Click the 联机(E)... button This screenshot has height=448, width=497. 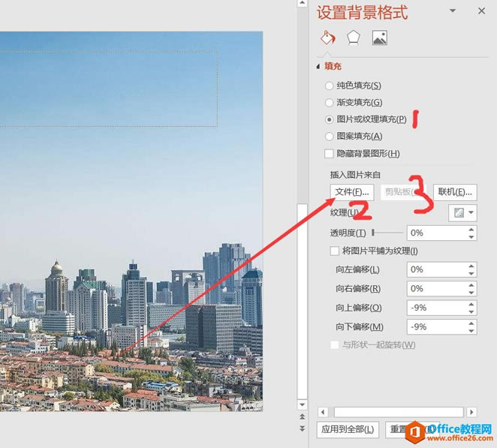(x=455, y=192)
